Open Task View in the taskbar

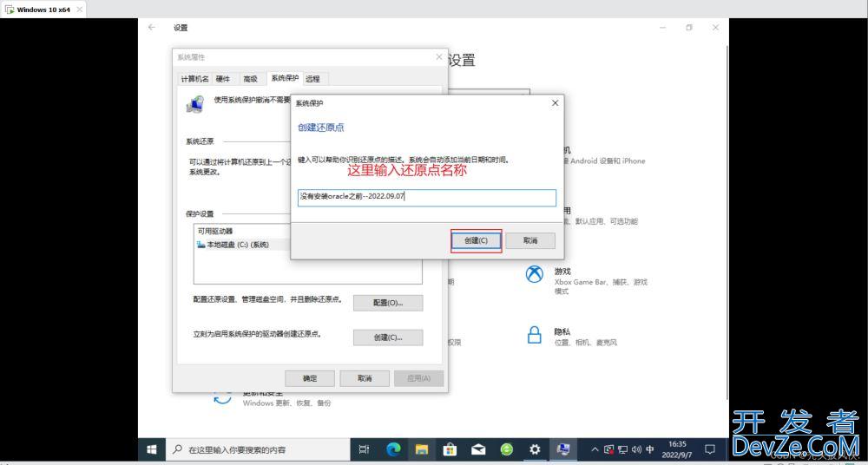coord(364,449)
